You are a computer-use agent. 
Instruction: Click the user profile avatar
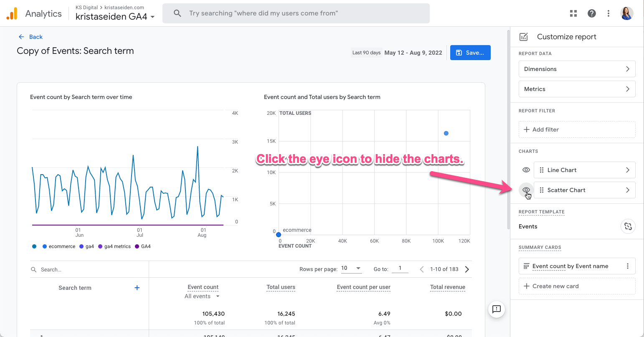click(x=627, y=13)
